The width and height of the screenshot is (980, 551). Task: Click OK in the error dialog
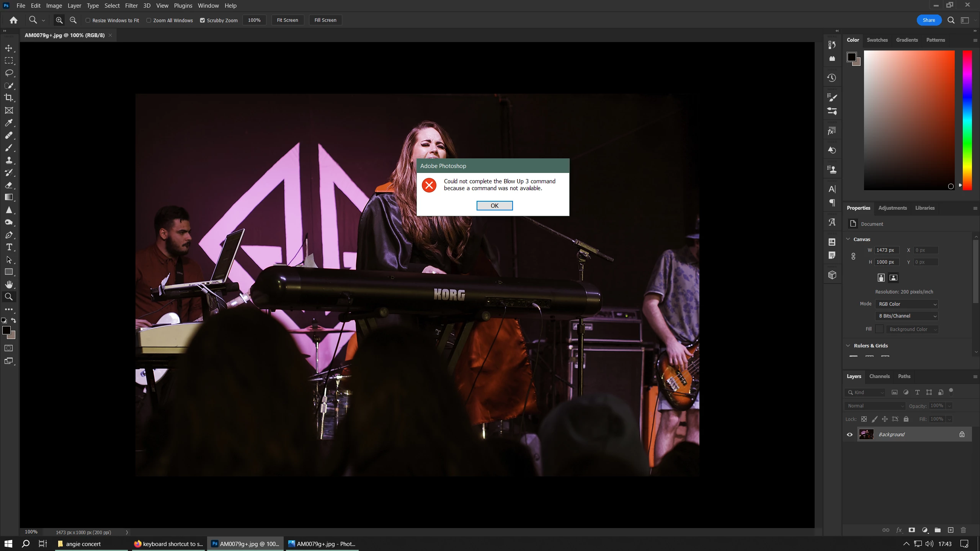pyautogui.click(x=494, y=205)
